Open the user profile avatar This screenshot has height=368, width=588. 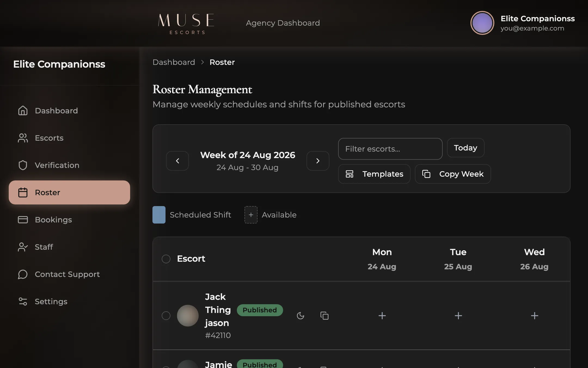482,23
